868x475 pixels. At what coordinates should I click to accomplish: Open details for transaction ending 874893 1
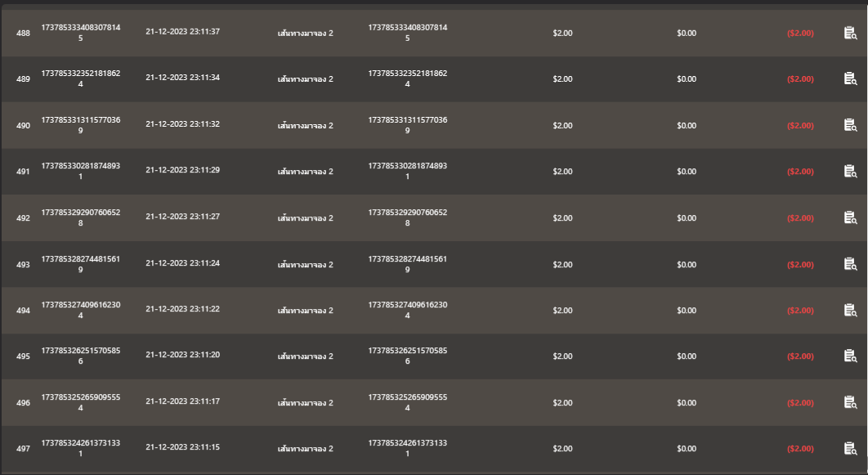(x=850, y=171)
